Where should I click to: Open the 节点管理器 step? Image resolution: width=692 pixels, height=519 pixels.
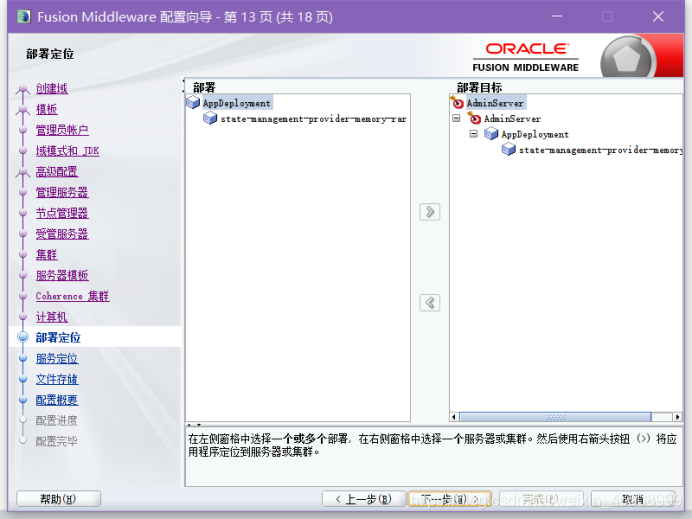click(x=62, y=213)
